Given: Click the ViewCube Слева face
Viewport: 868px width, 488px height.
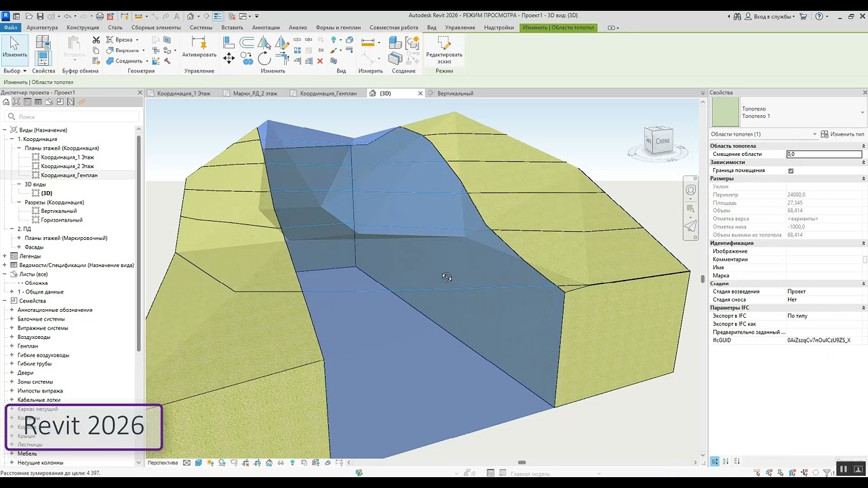Looking at the screenshot, I should tap(662, 141).
